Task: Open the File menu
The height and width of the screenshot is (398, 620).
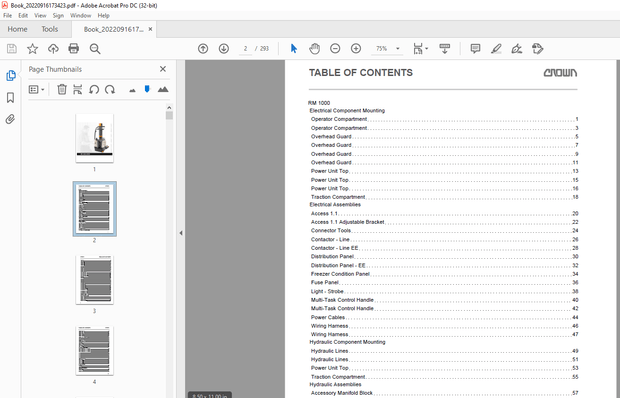Action: coord(8,15)
